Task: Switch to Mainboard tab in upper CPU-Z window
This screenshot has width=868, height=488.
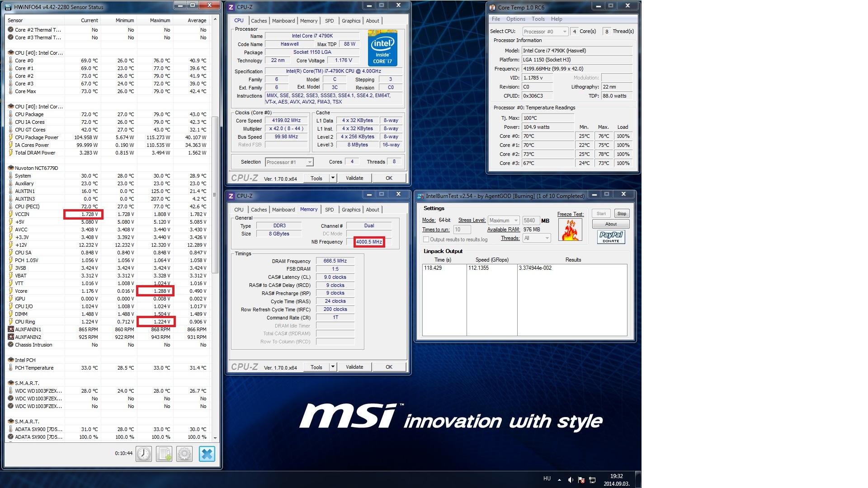Action: (x=283, y=21)
